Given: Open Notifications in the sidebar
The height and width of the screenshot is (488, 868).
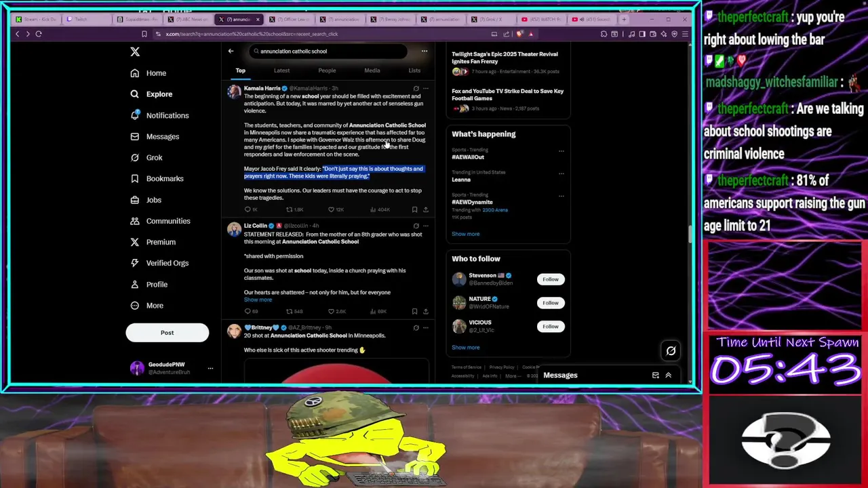Looking at the screenshot, I should coord(159,115).
